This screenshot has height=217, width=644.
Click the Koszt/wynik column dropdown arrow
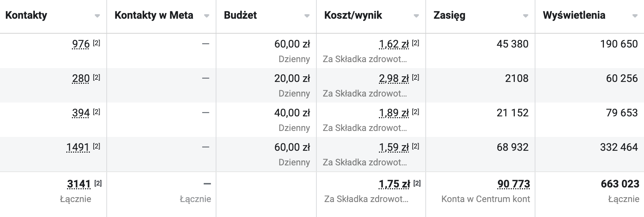416,16
